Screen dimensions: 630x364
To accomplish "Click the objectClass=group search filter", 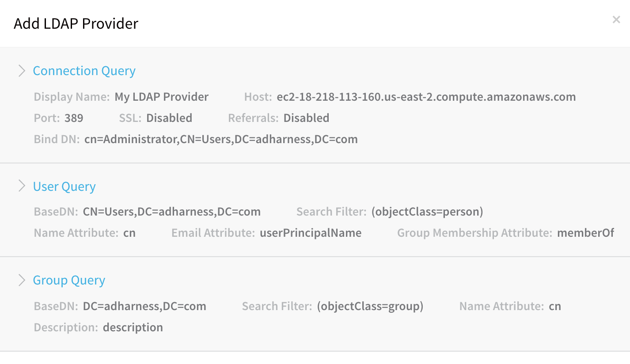I will point(370,307).
